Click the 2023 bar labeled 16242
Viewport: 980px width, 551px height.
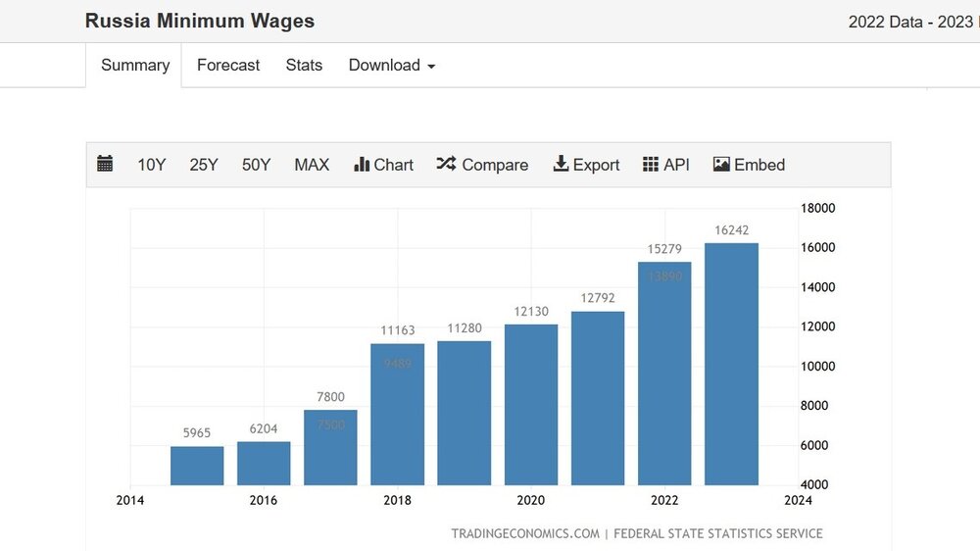pos(731,363)
